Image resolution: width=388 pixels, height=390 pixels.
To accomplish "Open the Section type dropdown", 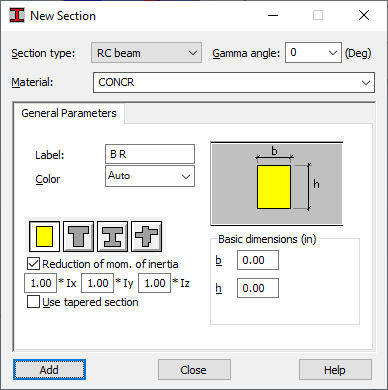I will (x=146, y=53).
